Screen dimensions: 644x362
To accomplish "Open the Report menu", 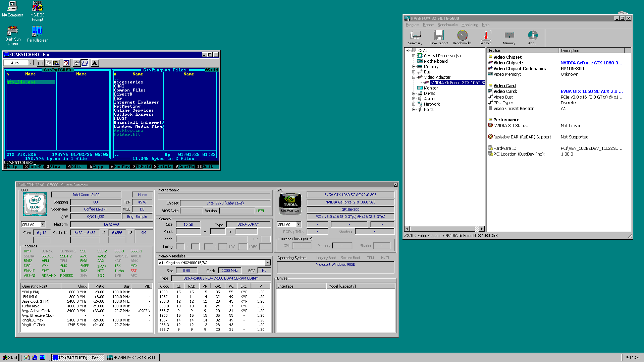I will [x=428, y=25].
